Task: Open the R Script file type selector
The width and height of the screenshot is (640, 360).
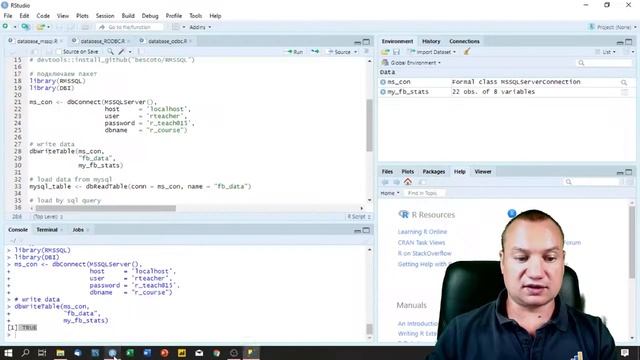Action: coord(359,217)
